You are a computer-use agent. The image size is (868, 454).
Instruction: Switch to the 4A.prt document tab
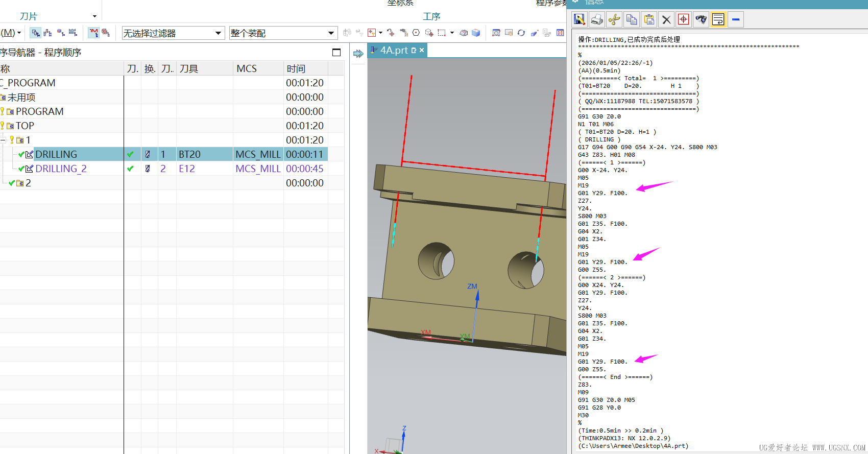tap(393, 50)
